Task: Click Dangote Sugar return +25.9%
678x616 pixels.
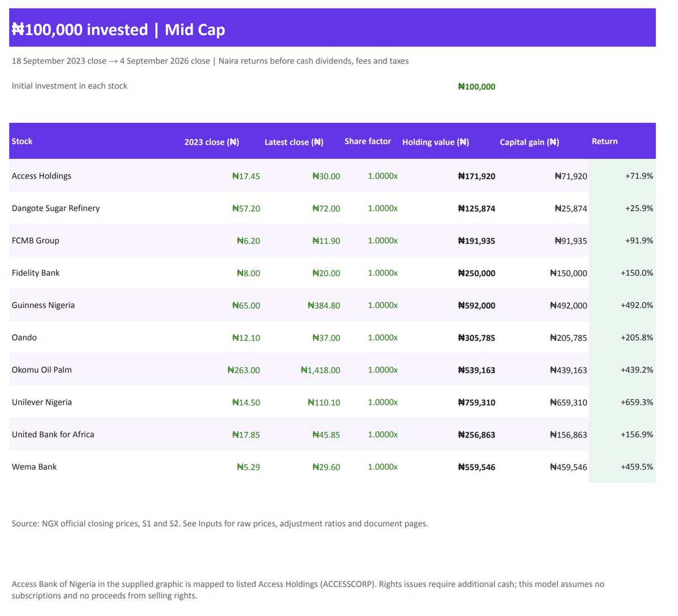Action: pos(639,209)
